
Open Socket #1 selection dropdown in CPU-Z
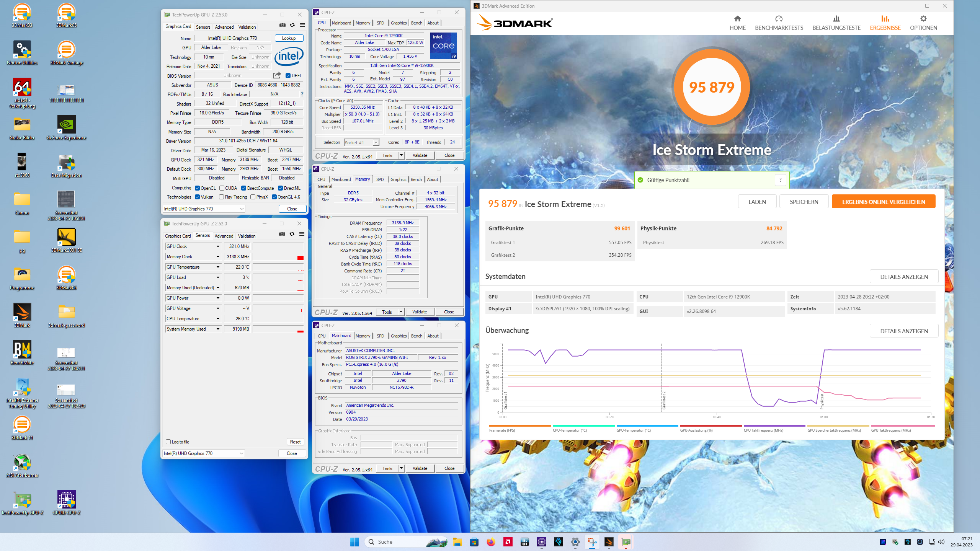361,143
